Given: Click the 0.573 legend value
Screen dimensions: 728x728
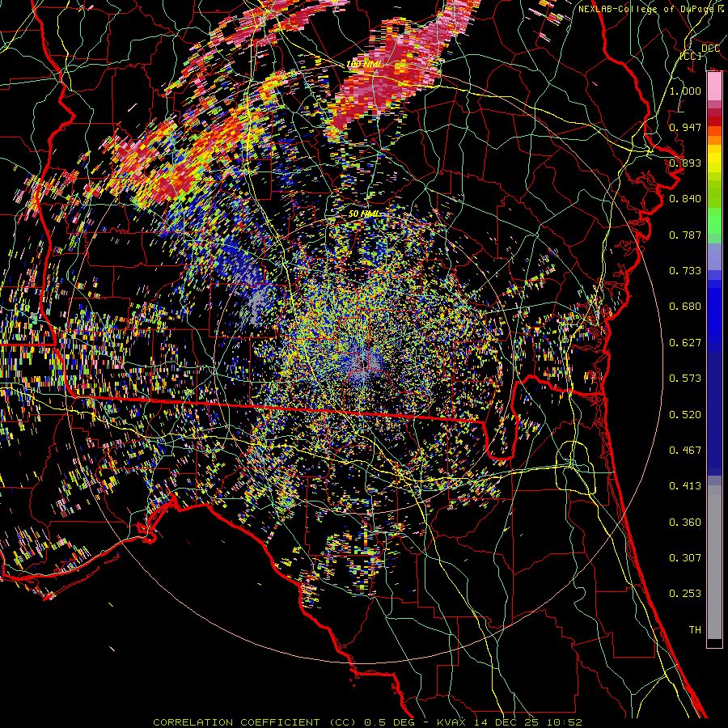Looking at the screenshot, I should 685,379.
